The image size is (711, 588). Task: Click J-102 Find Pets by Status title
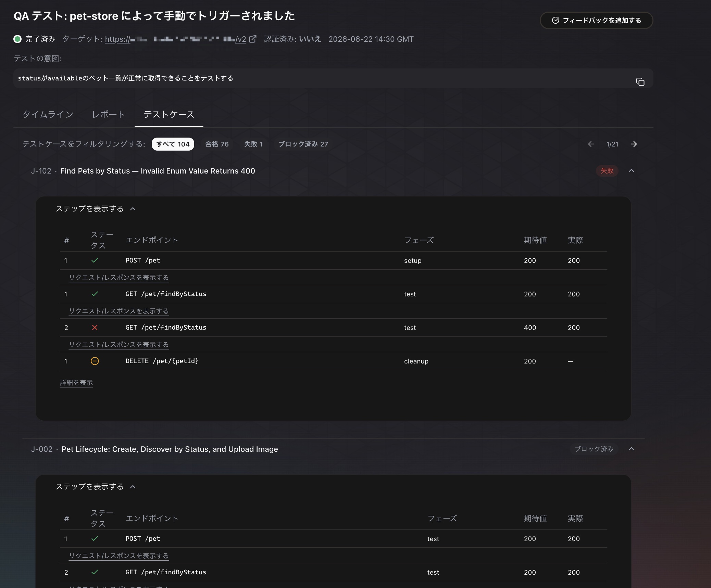(158, 171)
